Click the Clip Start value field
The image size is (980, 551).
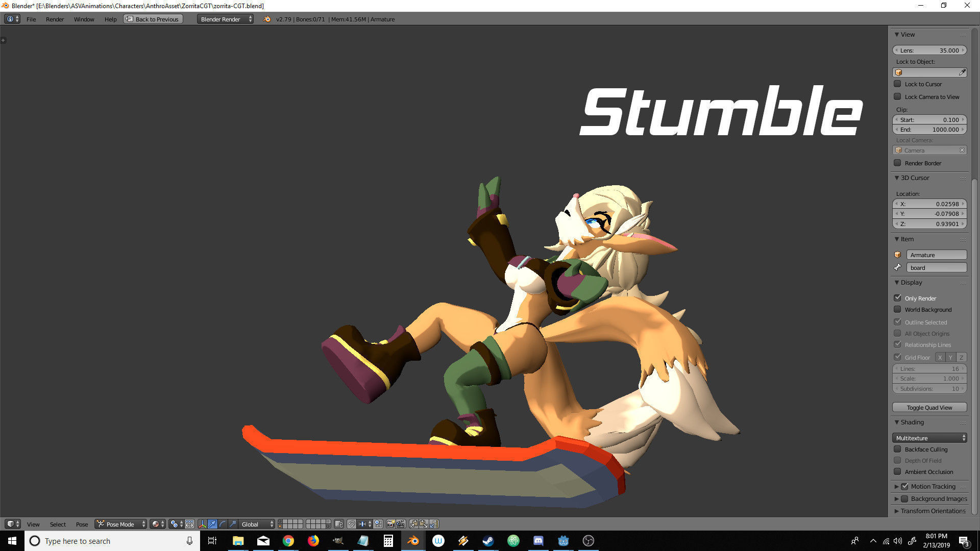click(929, 119)
